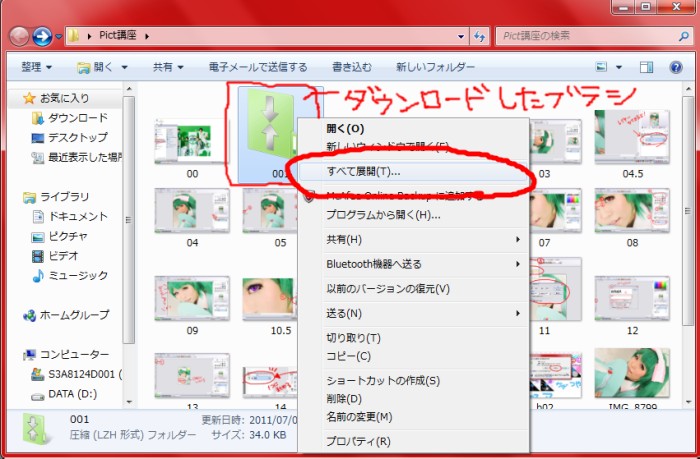Open the view options dropdown arrow
The image size is (700, 459).
click(619, 67)
